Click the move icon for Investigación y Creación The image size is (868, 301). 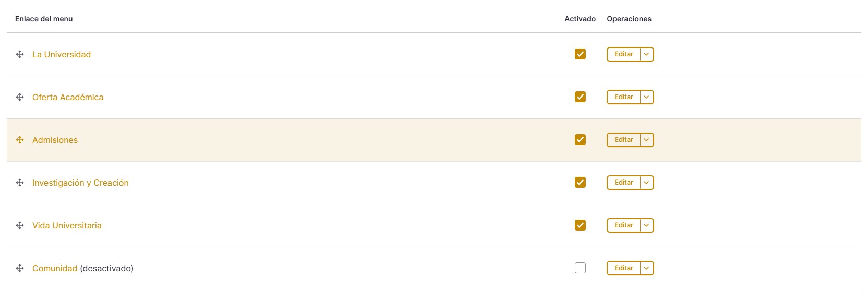pyautogui.click(x=20, y=183)
